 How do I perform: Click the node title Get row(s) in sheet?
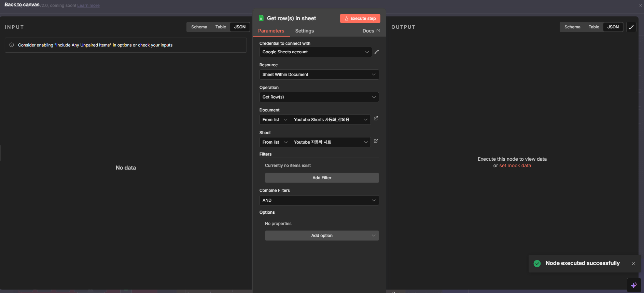point(291,18)
